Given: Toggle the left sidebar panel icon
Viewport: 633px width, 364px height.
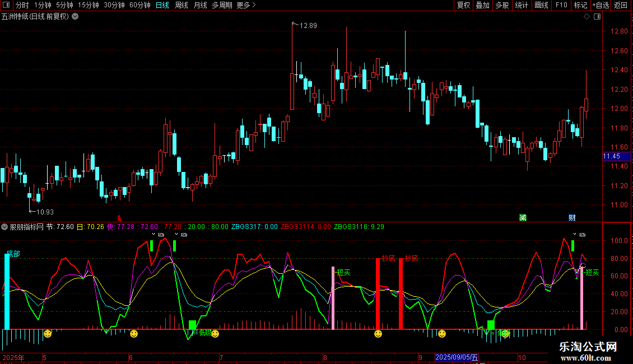Looking at the screenshot, I should 6,5.
